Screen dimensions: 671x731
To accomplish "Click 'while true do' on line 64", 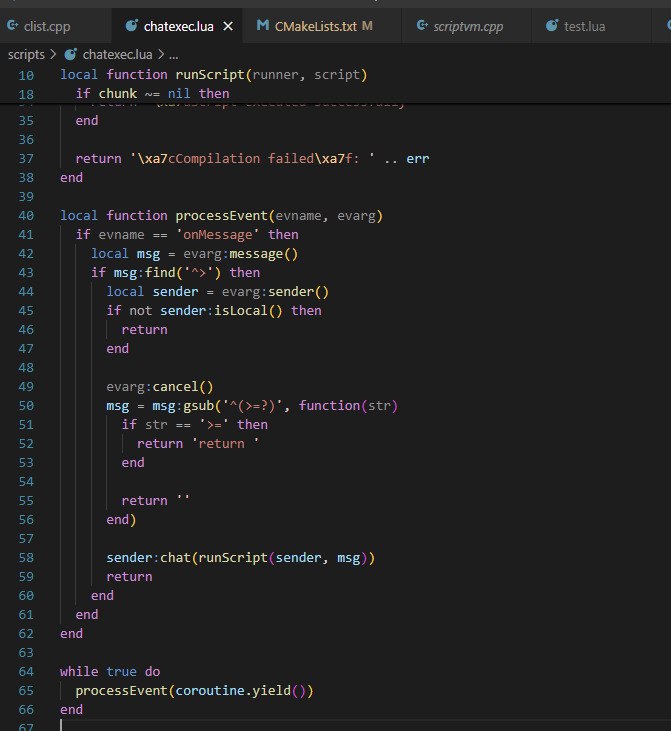I will [110, 672].
